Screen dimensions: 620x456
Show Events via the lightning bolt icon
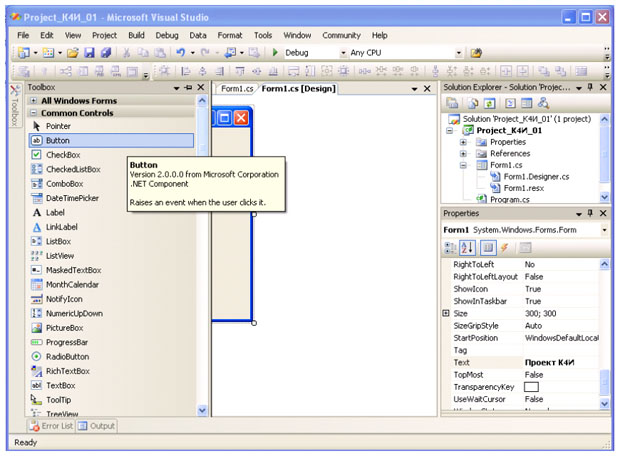pyautogui.click(x=504, y=248)
